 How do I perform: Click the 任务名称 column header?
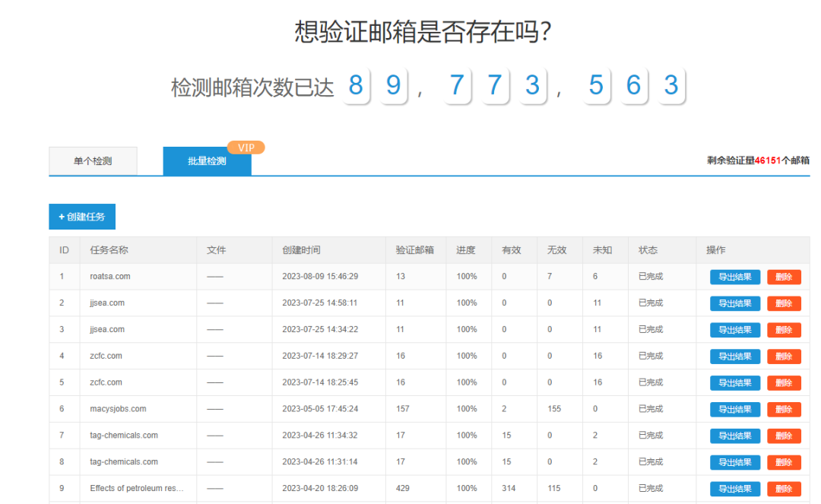(109, 250)
